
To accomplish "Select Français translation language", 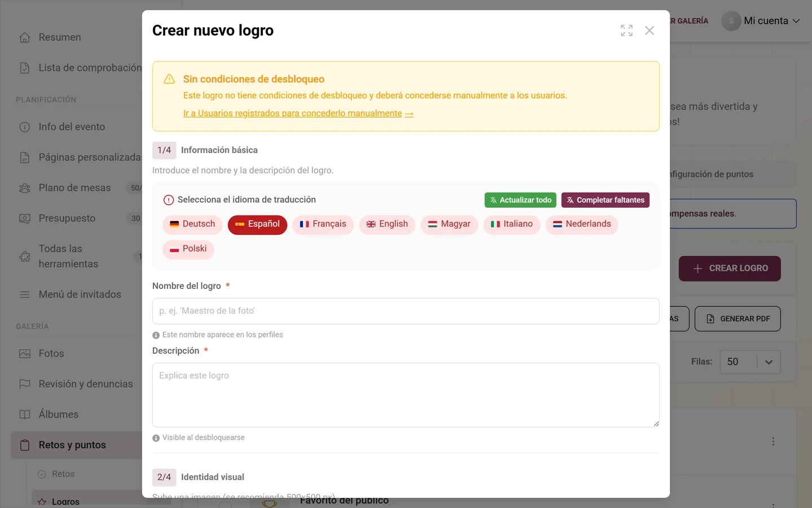I will coord(323,224).
